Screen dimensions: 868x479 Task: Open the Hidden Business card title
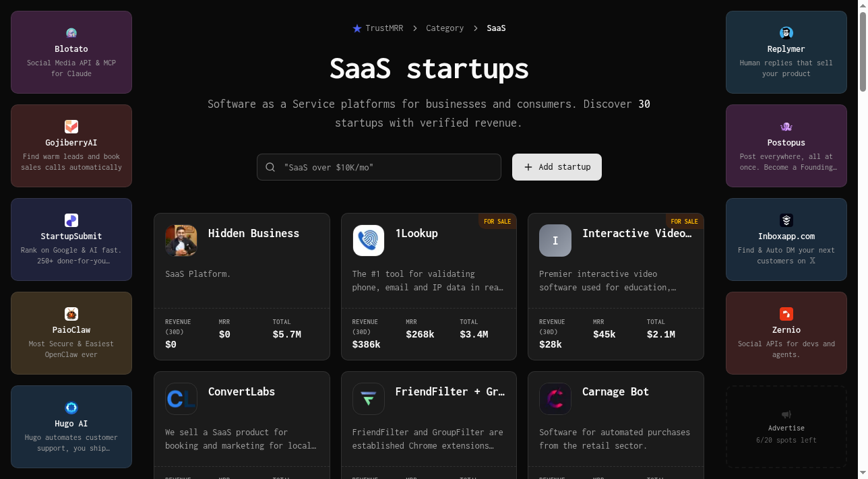[x=253, y=233]
